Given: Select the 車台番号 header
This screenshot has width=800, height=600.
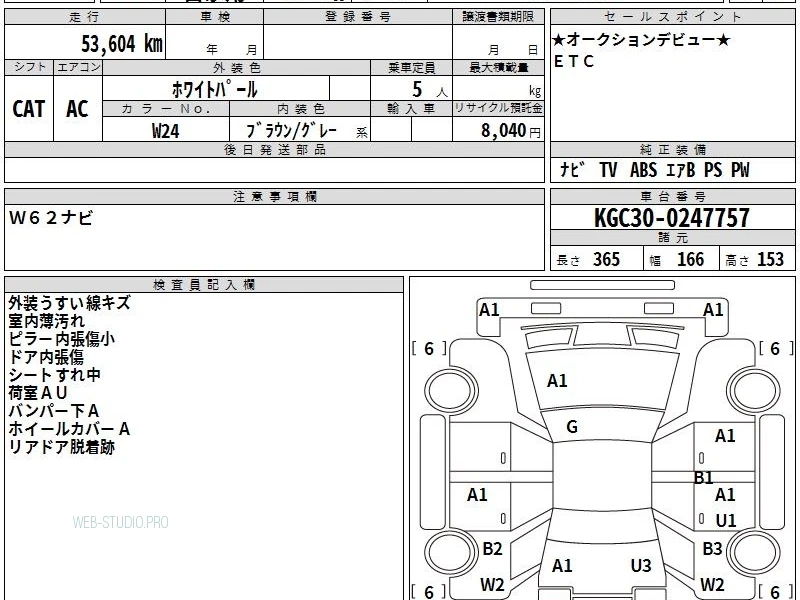Looking at the screenshot, I should (x=672, y=196).
